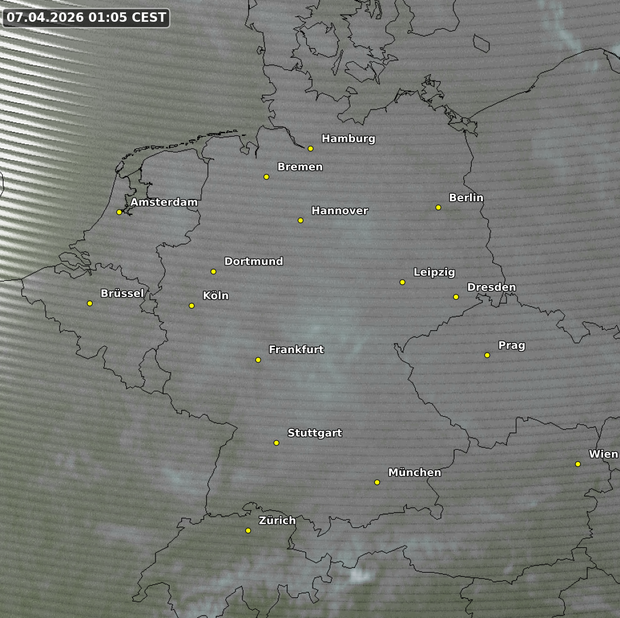Screen dimensions: 620x618
Task: Click the yellow dot marking Frankfurt
Action: pyautogui.click(x=258, y=360)
